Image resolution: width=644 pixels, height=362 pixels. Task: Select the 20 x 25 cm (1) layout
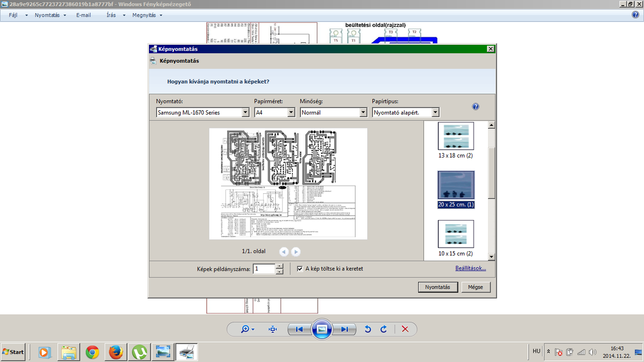[455, 190]
